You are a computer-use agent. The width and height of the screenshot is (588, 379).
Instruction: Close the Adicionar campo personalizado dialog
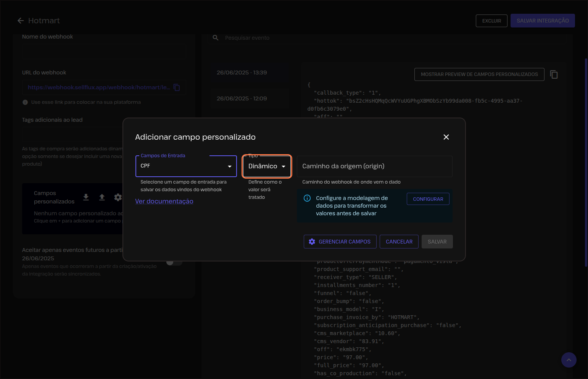click(446, 137)
